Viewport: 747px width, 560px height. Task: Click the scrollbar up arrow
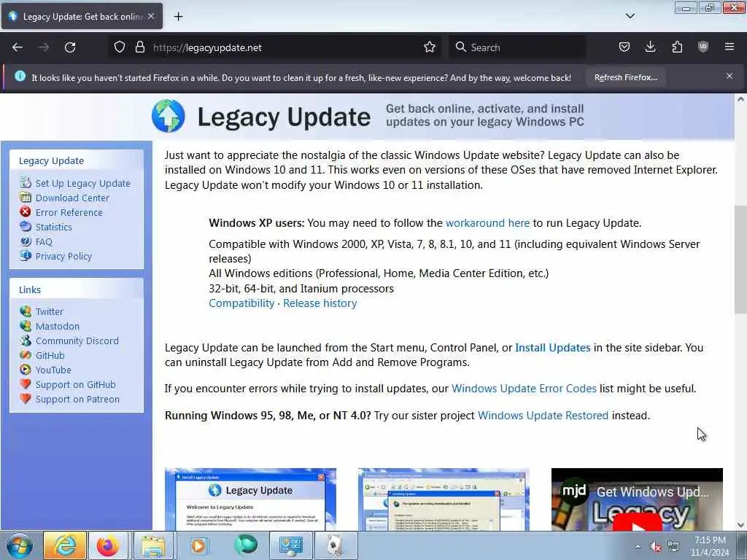(740, 99)
